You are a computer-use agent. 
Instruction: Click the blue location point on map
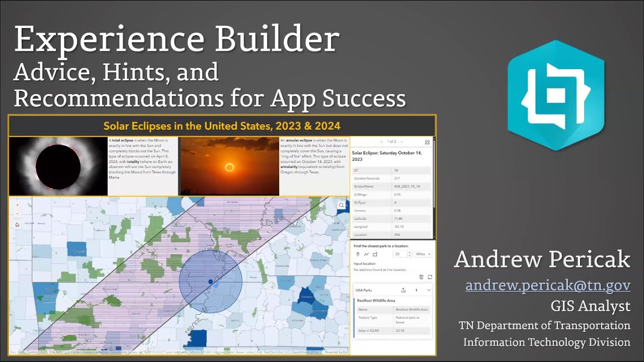tap(210, 282)
